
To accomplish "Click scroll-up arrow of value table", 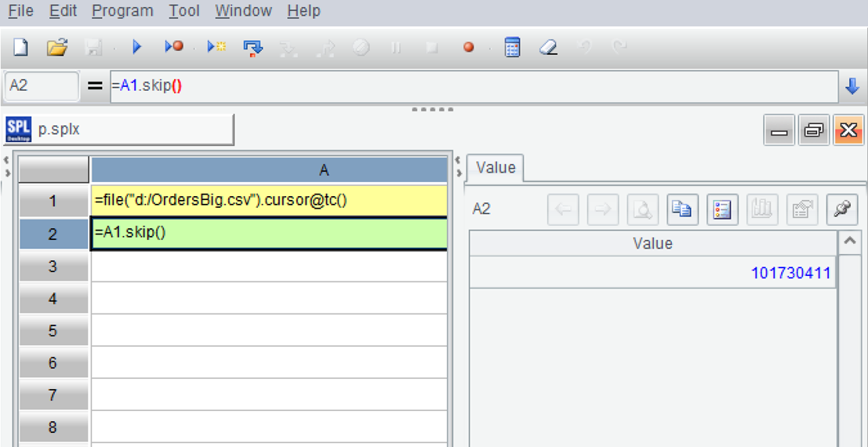I will [851, 242].
